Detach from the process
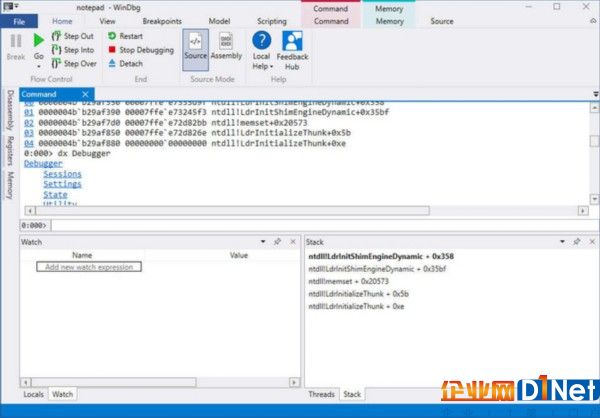 tap(126, 64)
